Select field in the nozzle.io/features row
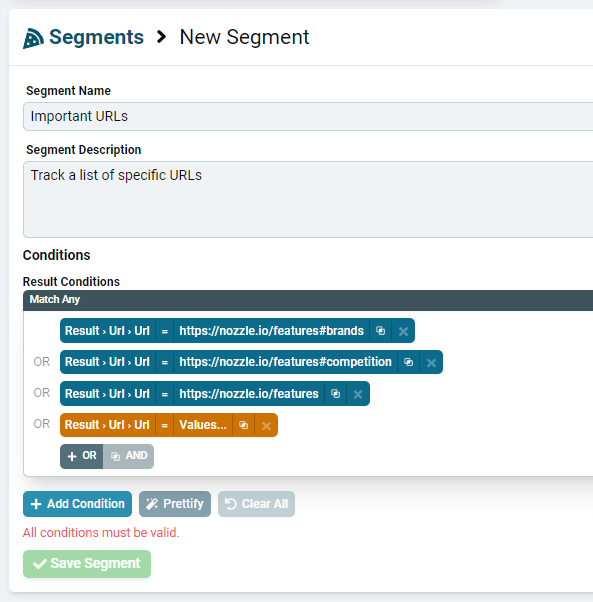Image resolution: width=593 pixels, height=602 pixels. pos(107,394)
